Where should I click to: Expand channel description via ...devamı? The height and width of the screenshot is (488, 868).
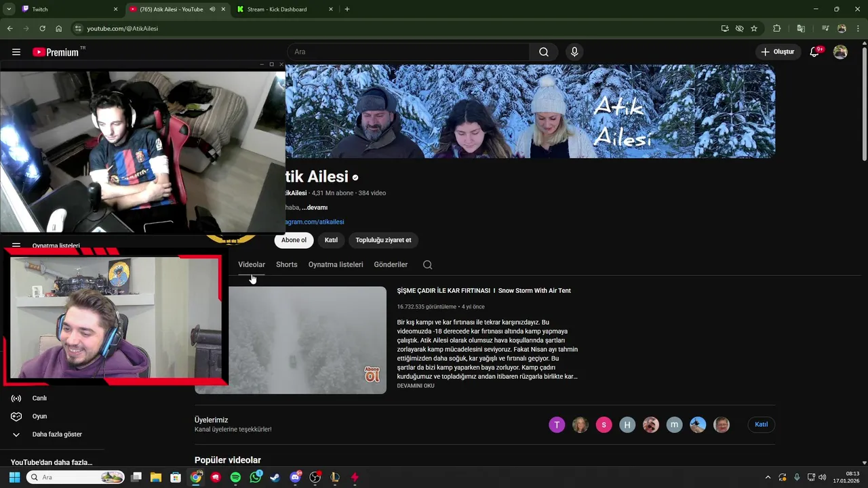coord(315,207)
